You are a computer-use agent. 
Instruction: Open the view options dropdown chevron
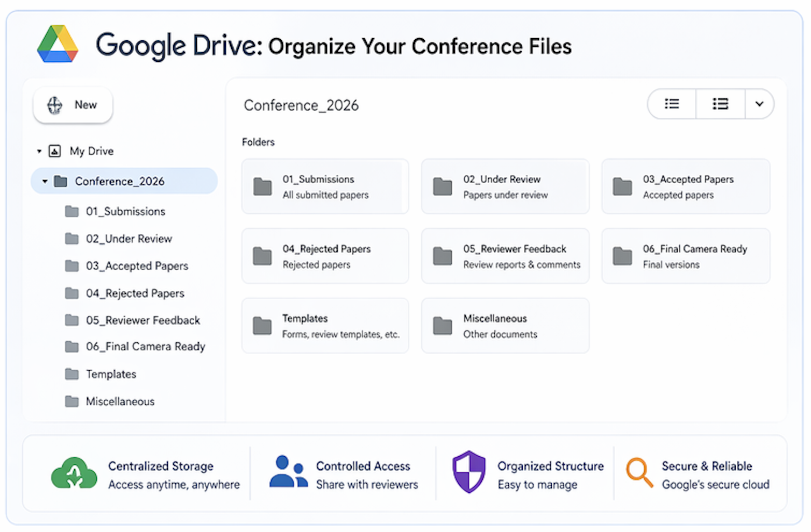click(759, 104)
